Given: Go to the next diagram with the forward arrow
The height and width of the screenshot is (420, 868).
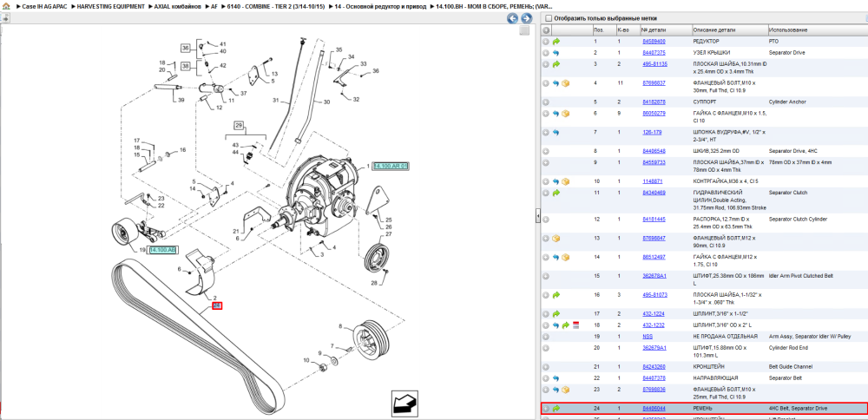Looking at the screenshot, I should [x=527, y=18].
